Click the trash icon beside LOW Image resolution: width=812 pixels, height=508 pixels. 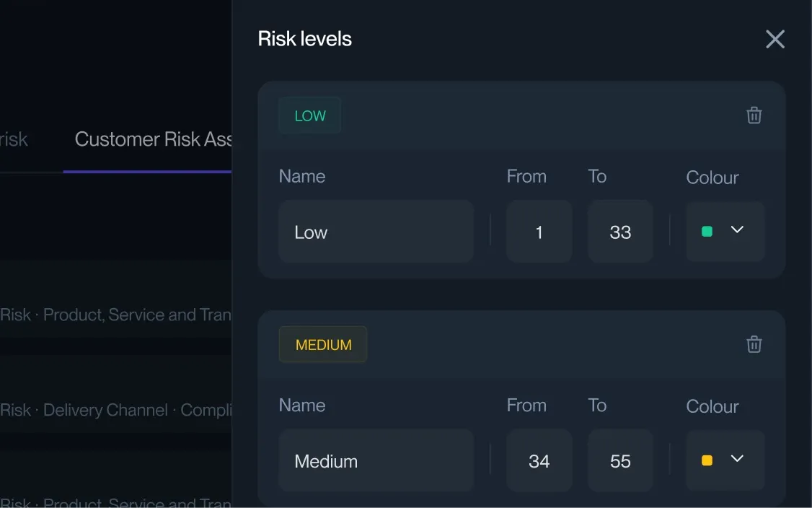pyautogui.click(x=754, y=115)
